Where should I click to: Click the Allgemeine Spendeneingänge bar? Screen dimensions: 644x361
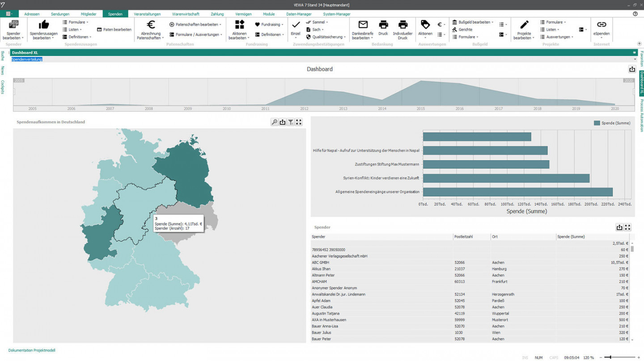(518, 192)
